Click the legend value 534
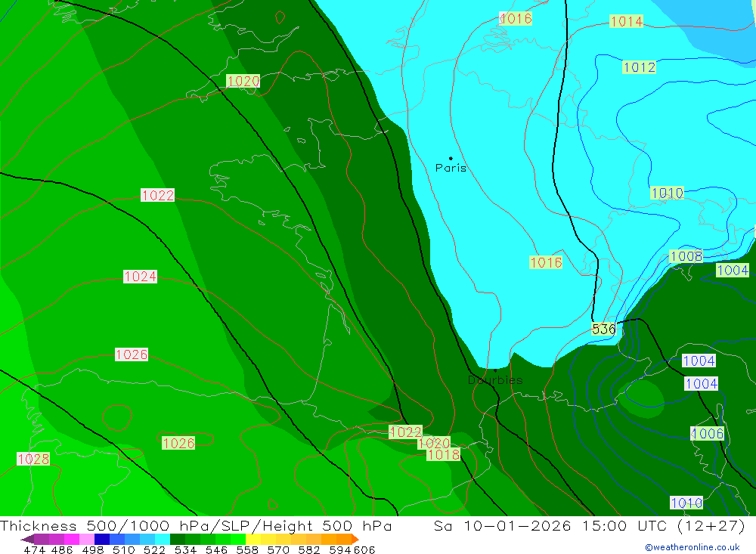The width and height of the screenshot is (756, 554). point(186,549)
